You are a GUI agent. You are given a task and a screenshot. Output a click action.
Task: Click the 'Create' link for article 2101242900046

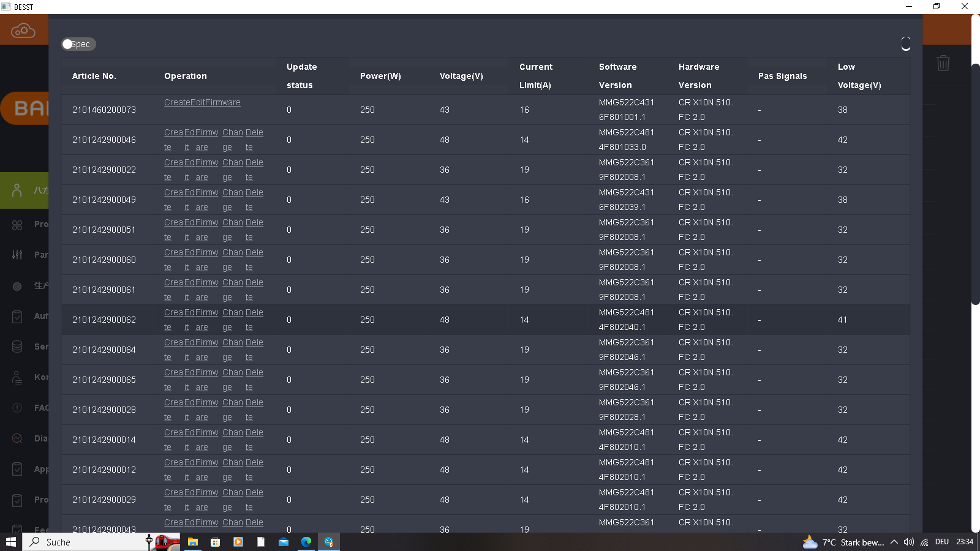[x=173, y=140]
